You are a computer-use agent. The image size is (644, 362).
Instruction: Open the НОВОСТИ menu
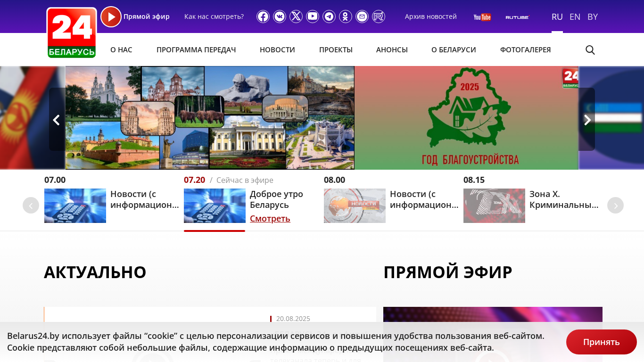coord(277,50)
